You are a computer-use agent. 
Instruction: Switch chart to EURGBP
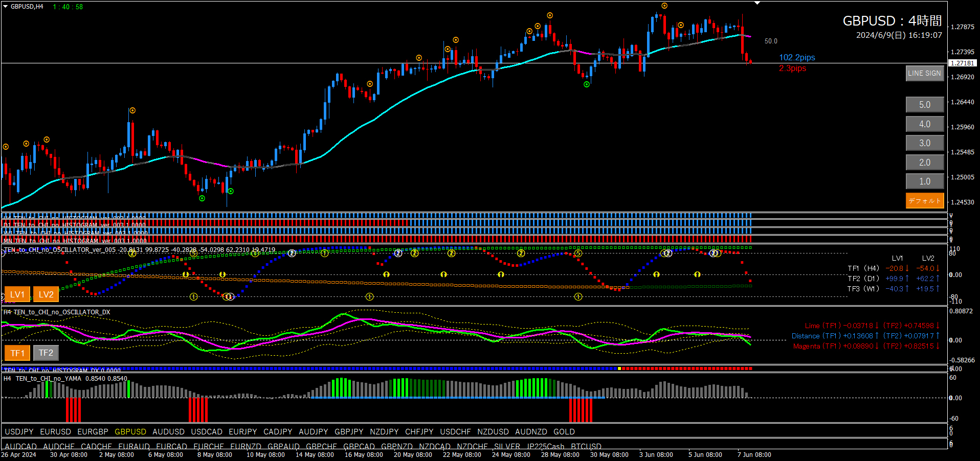[x=93, y=432]
